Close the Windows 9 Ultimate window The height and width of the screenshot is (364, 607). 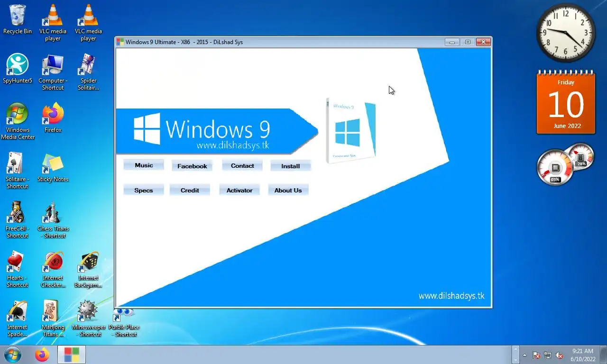tap(483, 42)
